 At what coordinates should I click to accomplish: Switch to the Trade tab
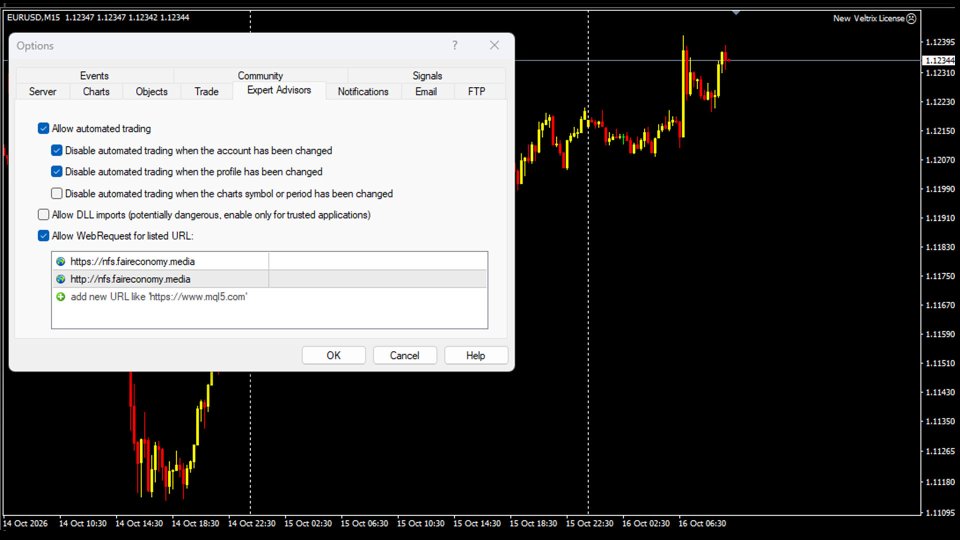coord(206,91)
